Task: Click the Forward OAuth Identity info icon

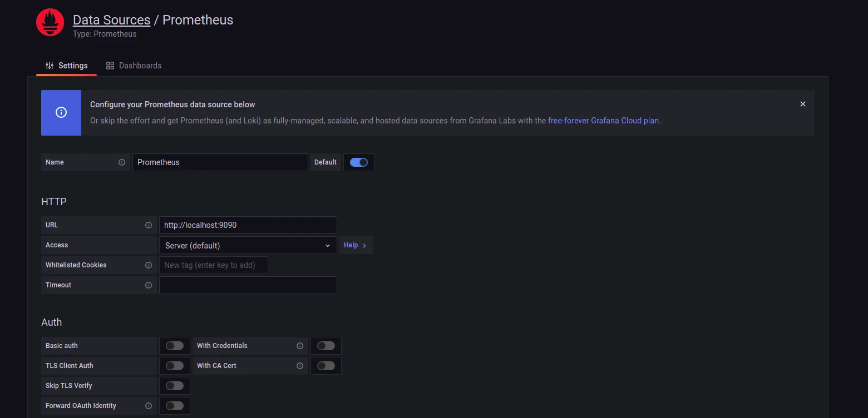Action: point(148,406)
